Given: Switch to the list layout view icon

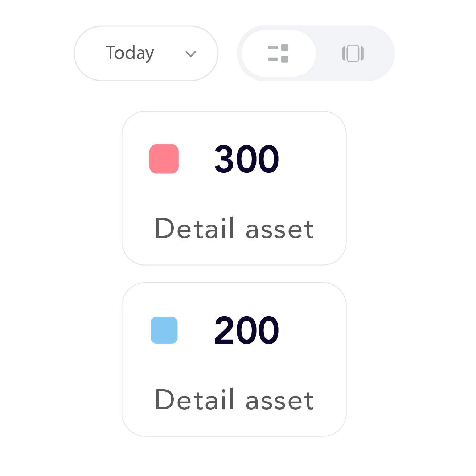Looking at the screenshot, I should (278, 53).
